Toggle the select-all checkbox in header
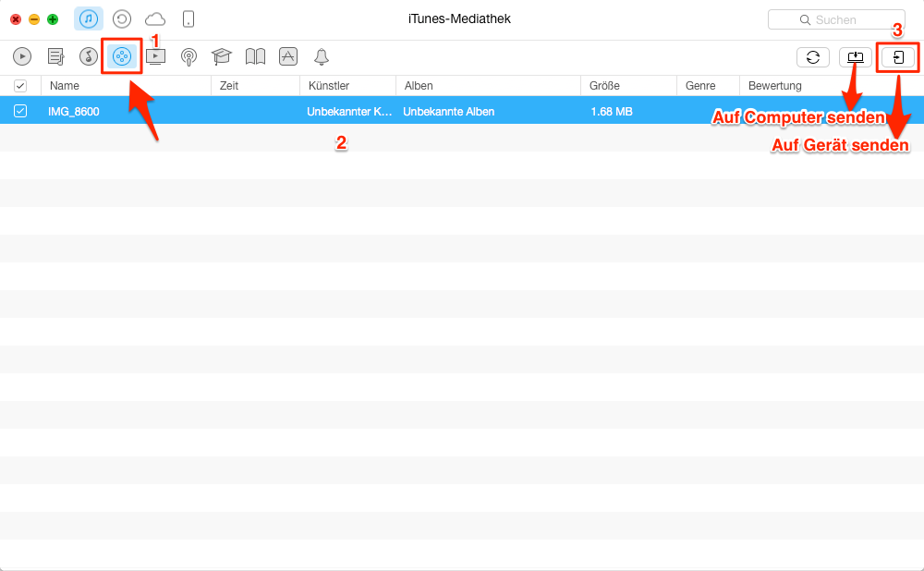 tap(20, 86)
